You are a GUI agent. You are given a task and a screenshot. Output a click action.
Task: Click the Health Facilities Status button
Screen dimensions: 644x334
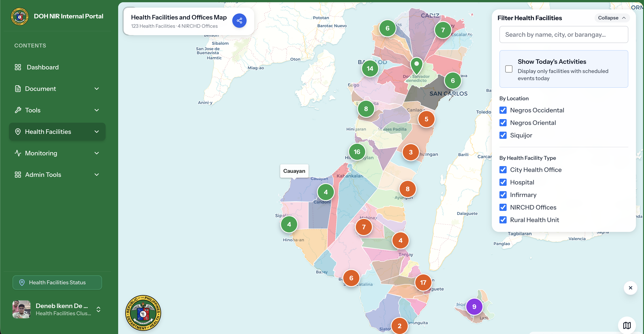click(57, 283)
